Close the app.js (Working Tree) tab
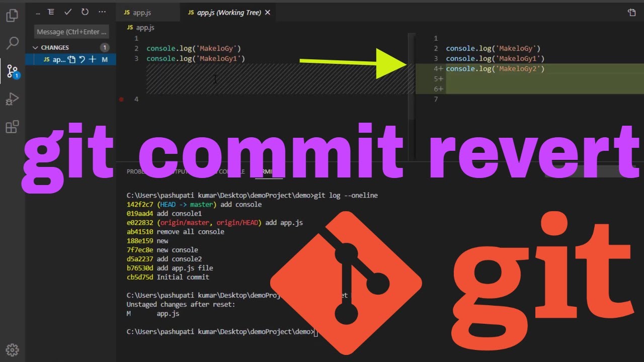This screenshot has width=644, height=362. pyautogui.click(x=267, y=13)
